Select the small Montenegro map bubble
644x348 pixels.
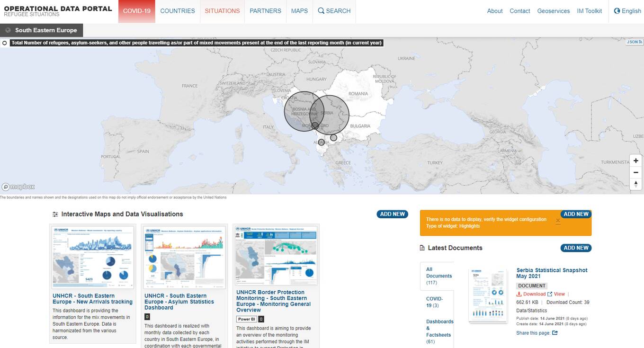pyautogui.click(x=315, y=126)
